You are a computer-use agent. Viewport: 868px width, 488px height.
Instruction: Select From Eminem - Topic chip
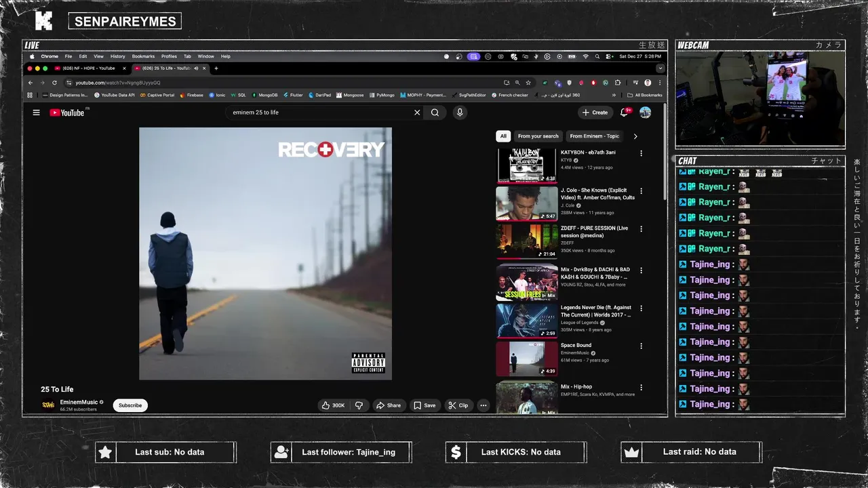(595, 136)
